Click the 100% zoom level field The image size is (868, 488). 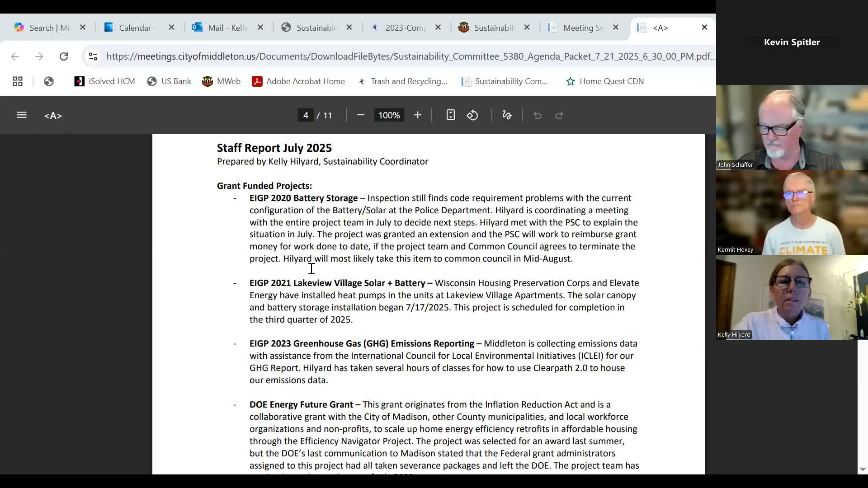pos(389,115)
